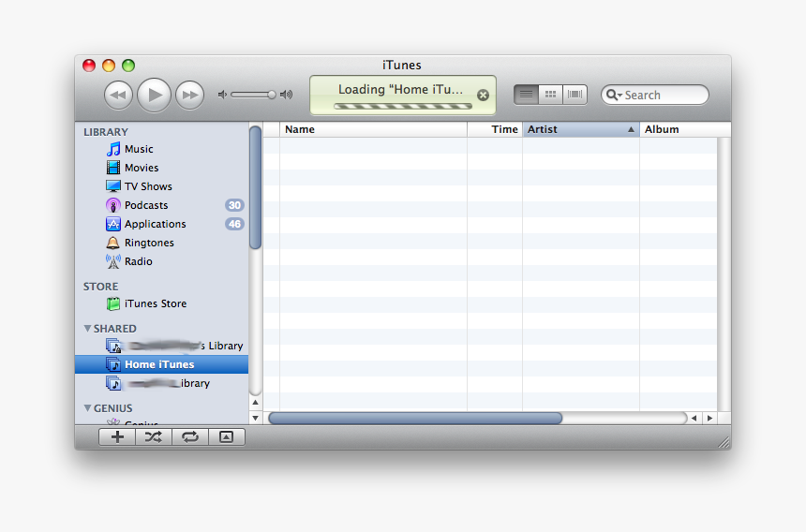Cancel loading Home iTunes with the X icon

tap(483, 95)
